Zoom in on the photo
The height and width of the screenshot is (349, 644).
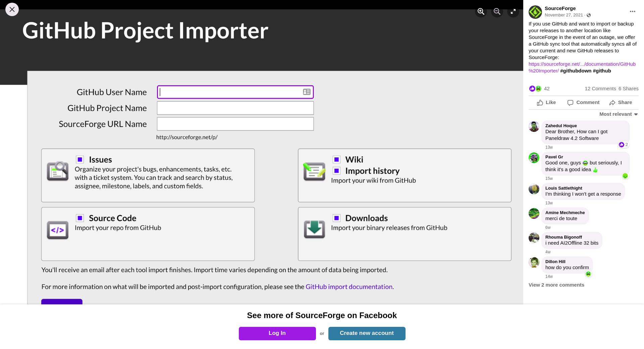481,11
